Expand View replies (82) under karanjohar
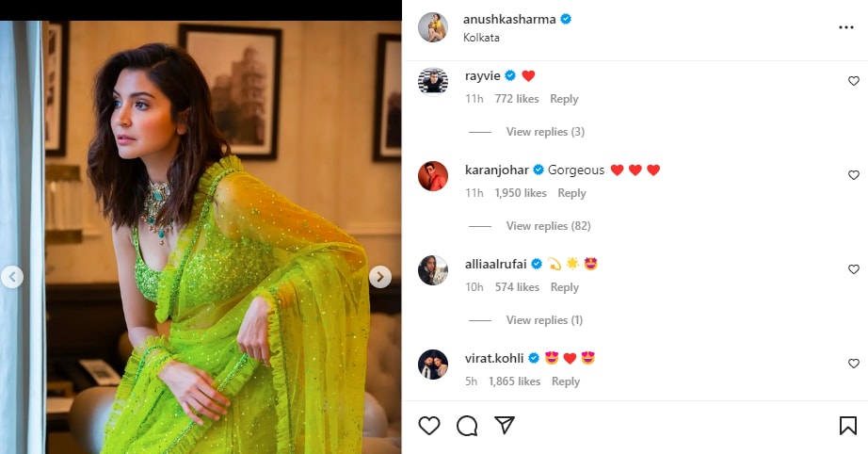The image size is (868, 454). click(549, 226)
